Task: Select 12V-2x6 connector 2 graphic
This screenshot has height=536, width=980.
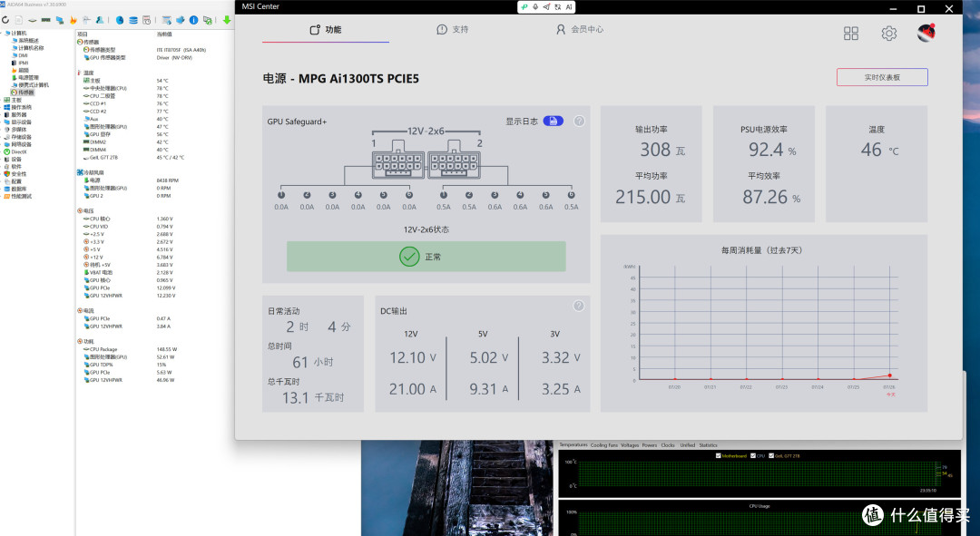Action: (454, 161)
